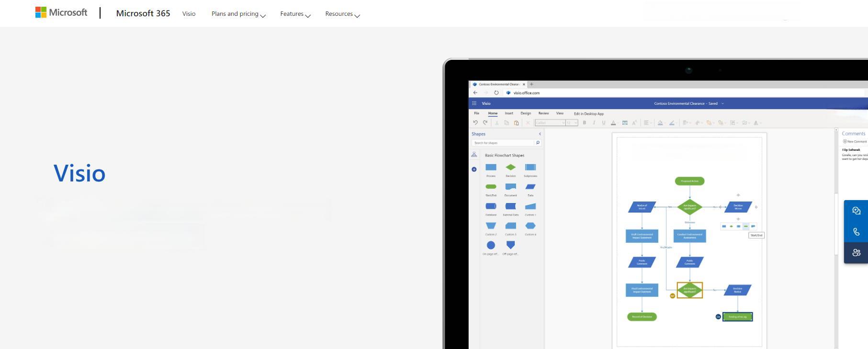
Task: Select the green Start/End shape in stencil
Action: [491, 187]
